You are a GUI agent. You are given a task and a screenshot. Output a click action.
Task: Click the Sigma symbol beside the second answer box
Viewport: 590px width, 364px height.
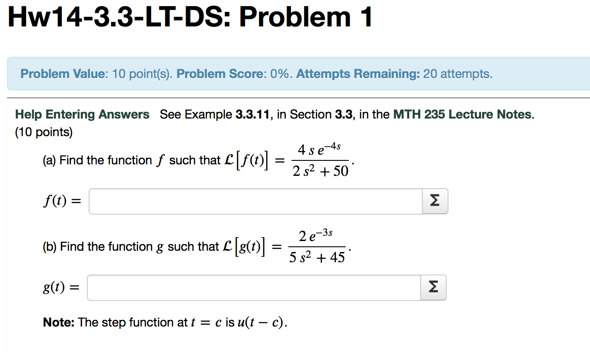[433, 287]
